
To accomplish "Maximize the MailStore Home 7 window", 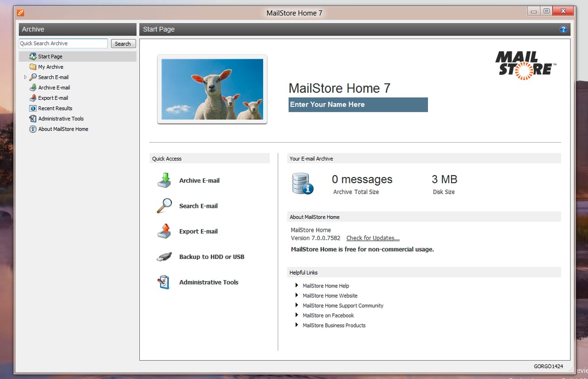I will 546,11.
